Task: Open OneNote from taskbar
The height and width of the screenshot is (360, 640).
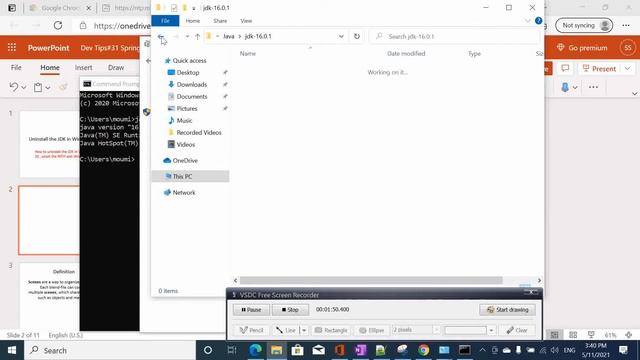Action: point(360,350)
